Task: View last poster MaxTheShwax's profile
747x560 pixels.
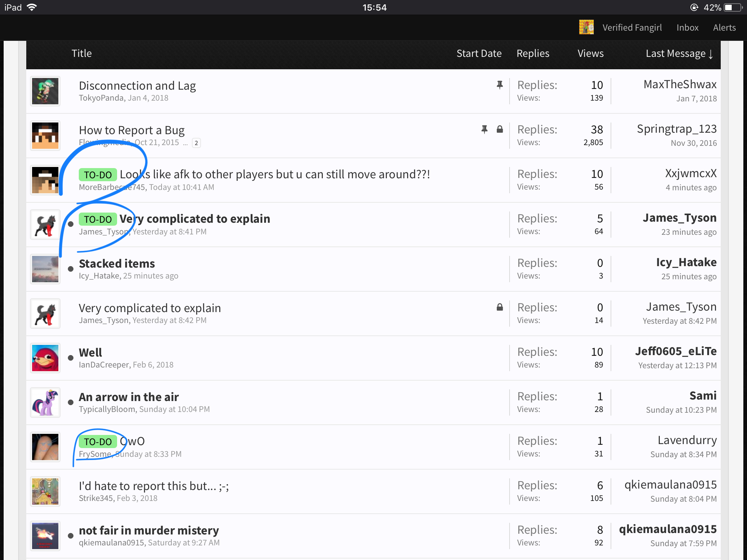Action: (680, 84)
